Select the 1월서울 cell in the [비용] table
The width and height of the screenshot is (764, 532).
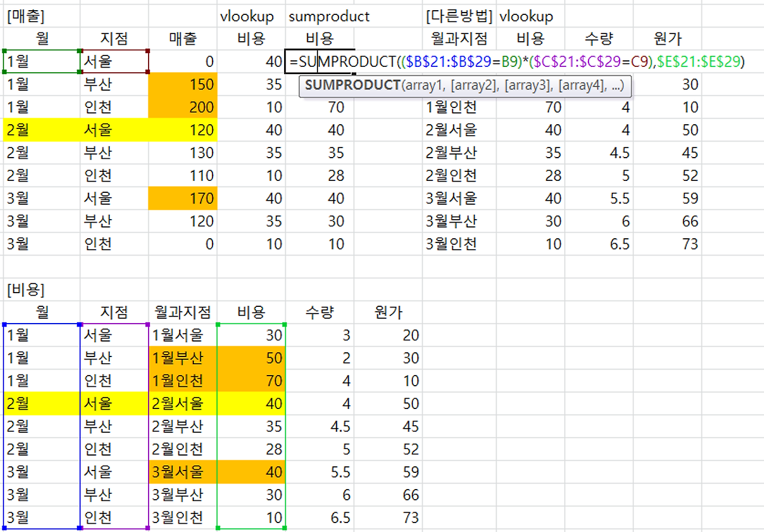(183, 335)
